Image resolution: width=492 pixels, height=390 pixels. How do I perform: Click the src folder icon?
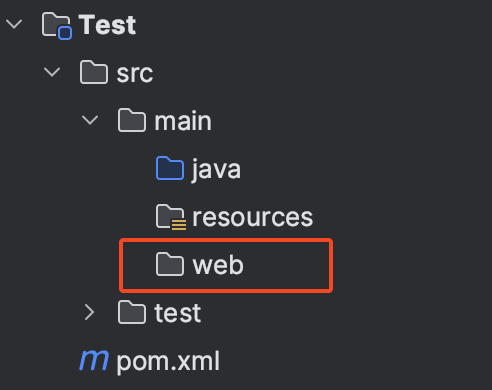click(94, 72)
